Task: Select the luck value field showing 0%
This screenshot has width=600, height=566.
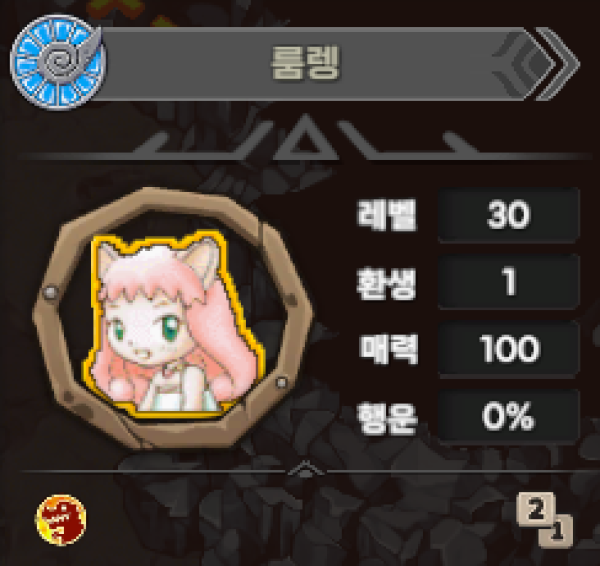Action: click(x=509, y=416)
